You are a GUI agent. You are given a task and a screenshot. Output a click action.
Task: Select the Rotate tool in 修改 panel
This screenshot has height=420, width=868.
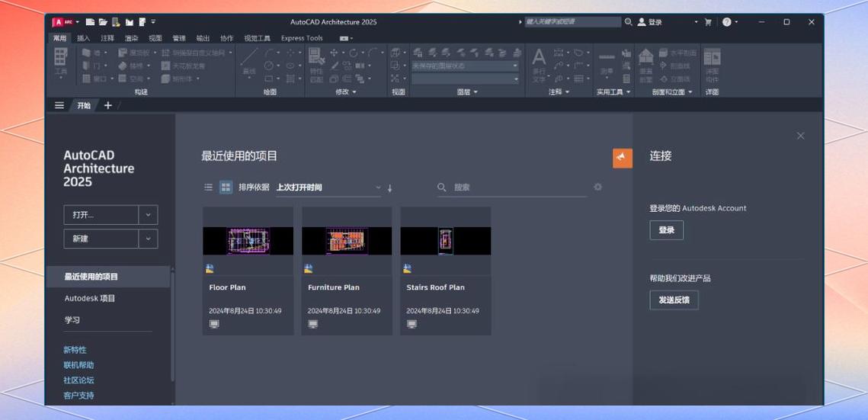click(353, 53)
